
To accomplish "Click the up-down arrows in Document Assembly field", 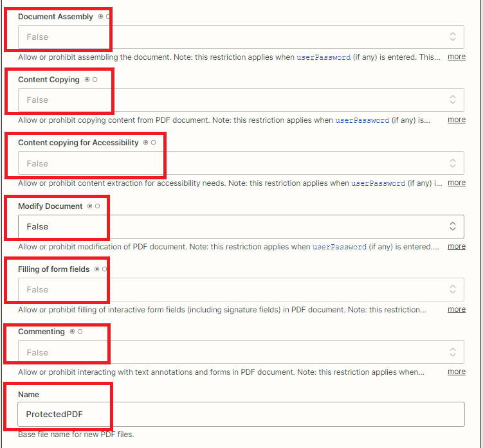I will click(453, 37).
